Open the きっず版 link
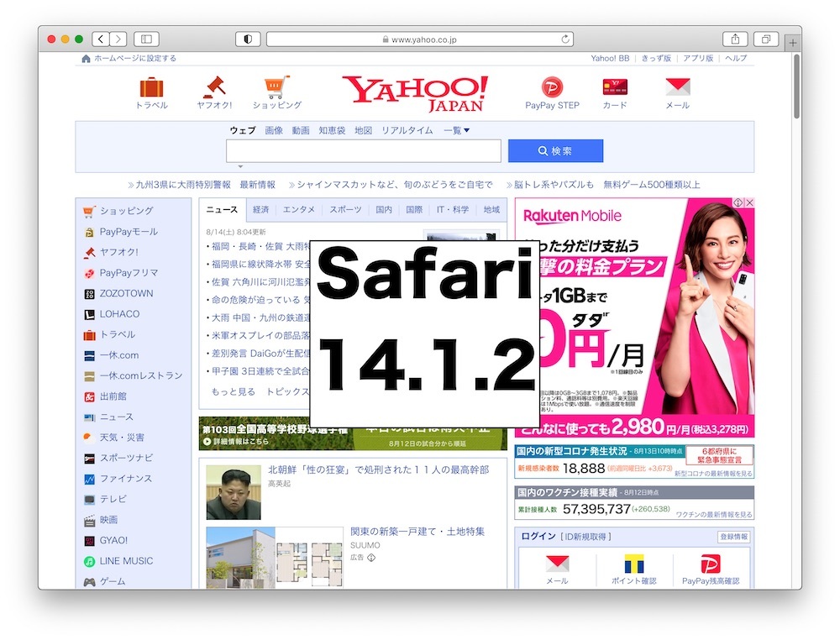The image size is (840, 640). (x=656, y=59)
